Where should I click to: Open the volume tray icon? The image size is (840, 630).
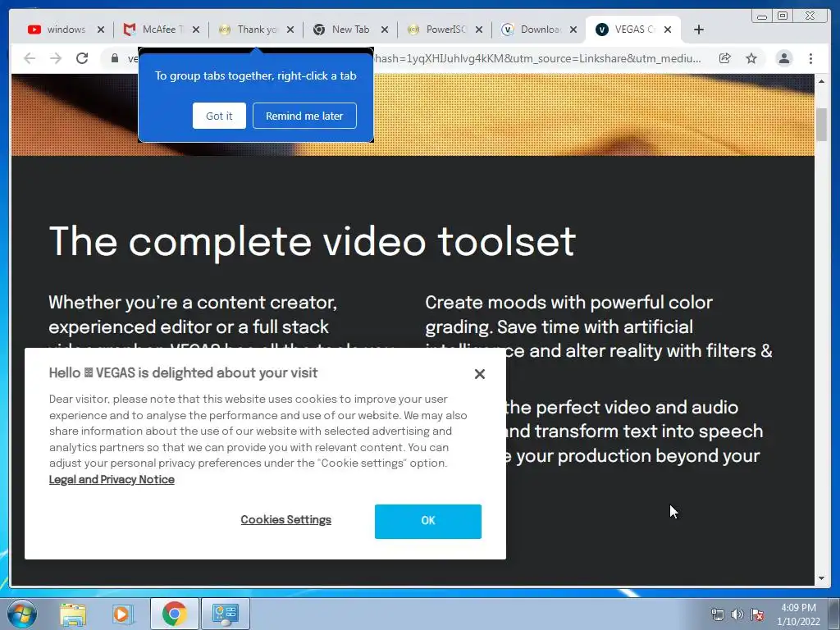tap(737, 614)
